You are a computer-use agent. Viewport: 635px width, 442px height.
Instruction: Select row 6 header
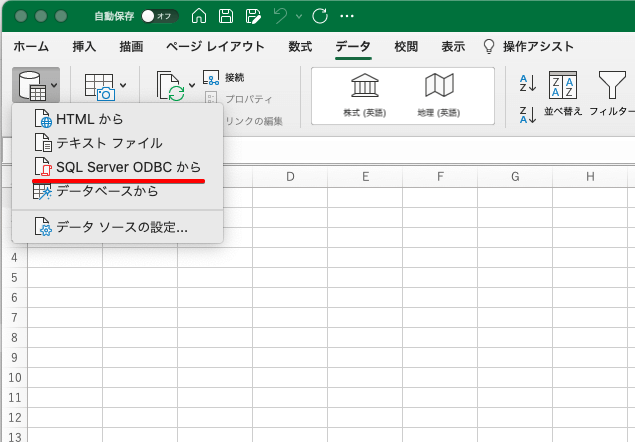[15, 298]
